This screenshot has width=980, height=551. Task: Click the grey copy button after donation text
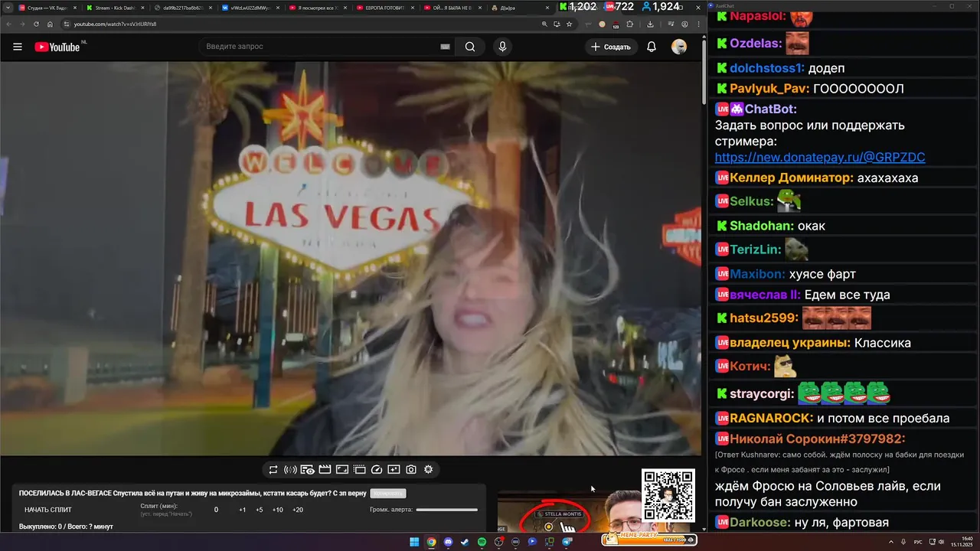pos(387,494)
